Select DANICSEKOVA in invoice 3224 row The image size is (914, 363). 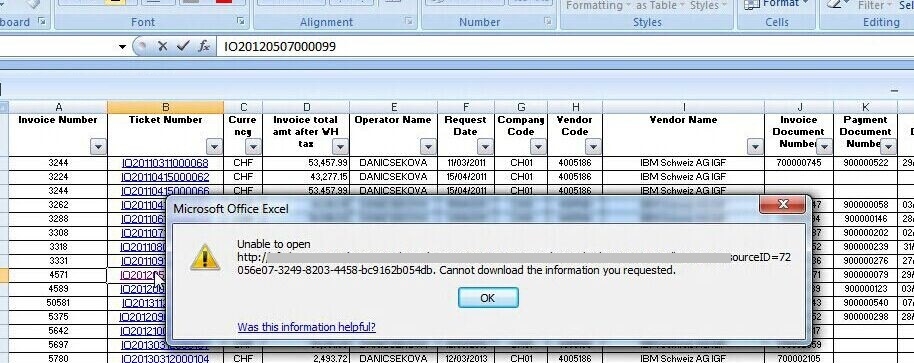click(393, 177)
